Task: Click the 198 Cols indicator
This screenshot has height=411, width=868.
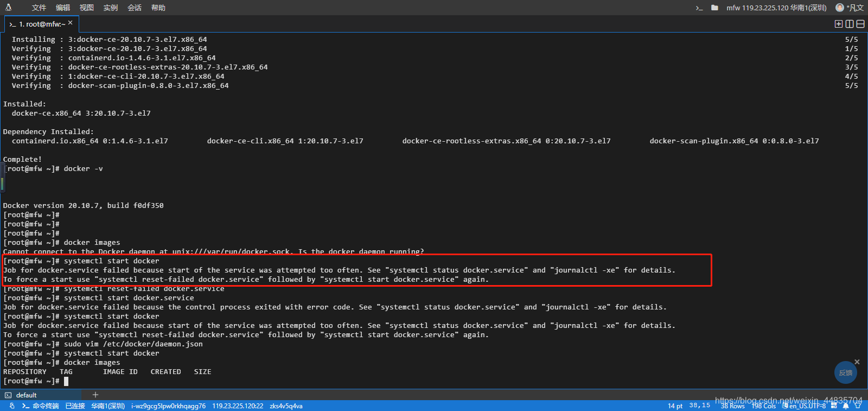Action: click(x=763, y=406)
